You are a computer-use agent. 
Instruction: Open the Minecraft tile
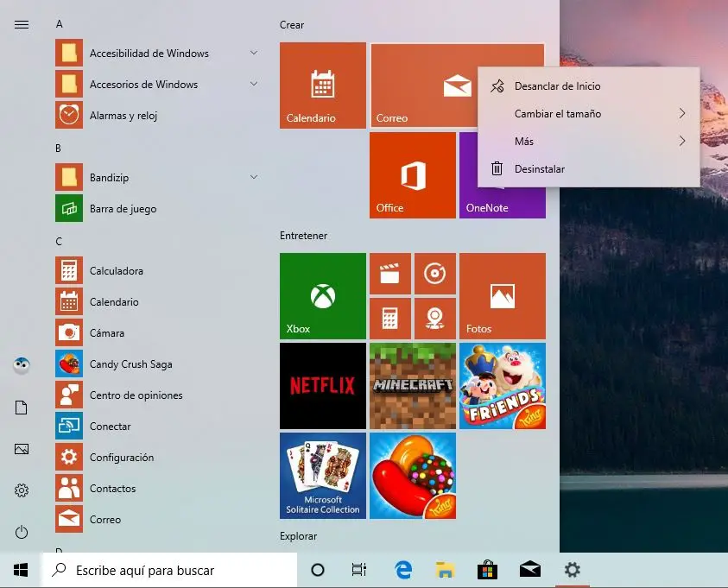[x=412, y=386]
